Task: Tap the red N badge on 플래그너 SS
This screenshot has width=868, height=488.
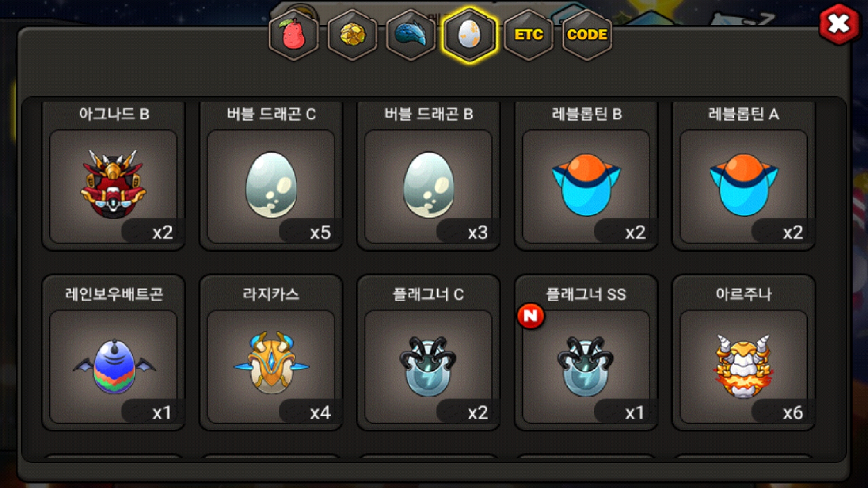Action: tap(531, 316)
